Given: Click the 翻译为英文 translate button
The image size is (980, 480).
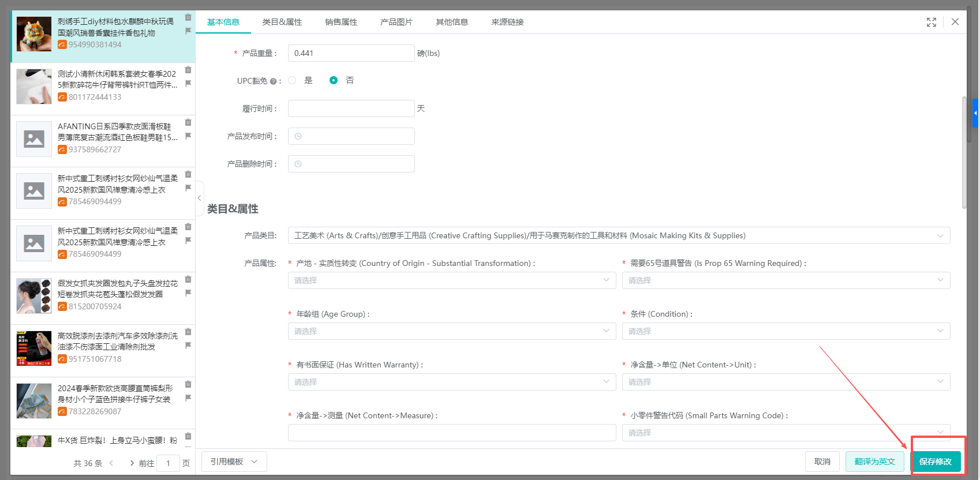Looking at the screenshot, I should coord(874,462).
